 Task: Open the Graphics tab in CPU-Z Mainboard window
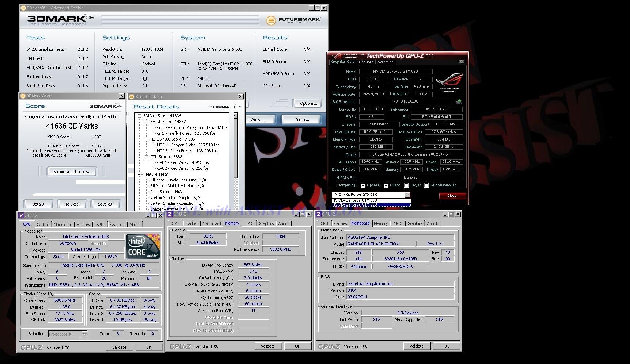(415, 223)
